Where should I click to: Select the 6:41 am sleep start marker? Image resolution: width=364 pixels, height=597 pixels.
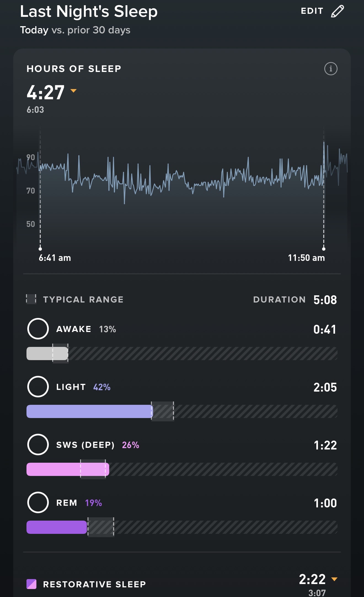(x=40, y=249)
